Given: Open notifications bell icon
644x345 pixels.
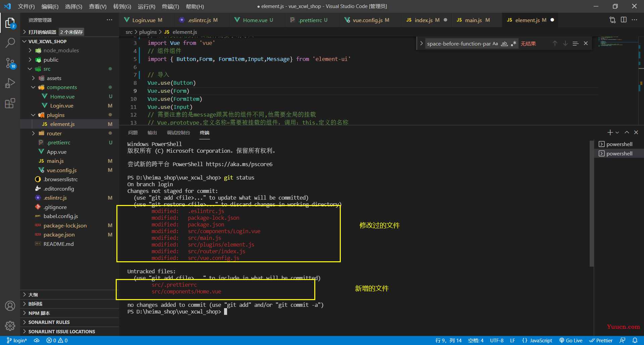Looking at the screenshot, I should 635,340.
